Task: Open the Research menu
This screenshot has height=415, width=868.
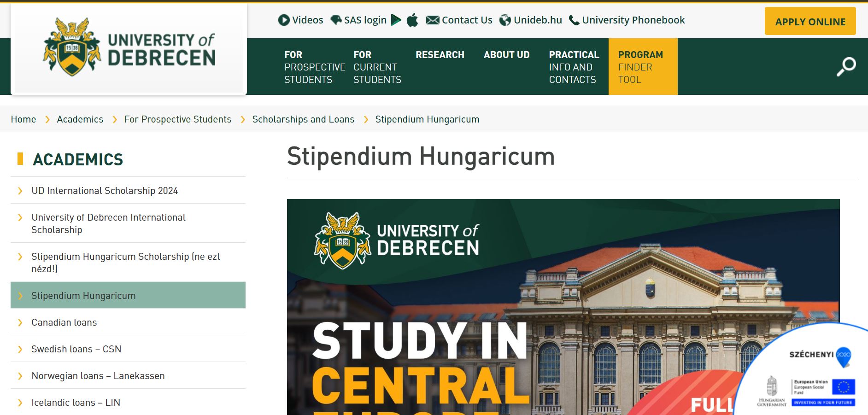Action: coord(440,55)
